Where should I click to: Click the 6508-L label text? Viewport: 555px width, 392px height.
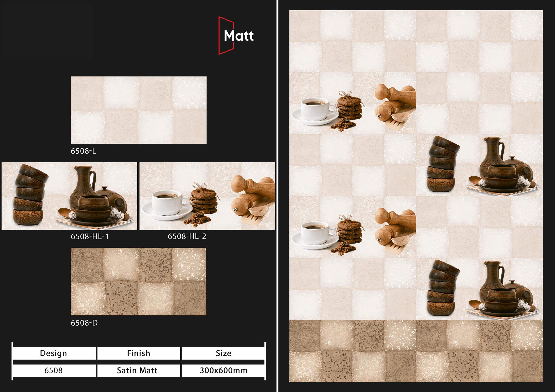(x=83, y=151)
